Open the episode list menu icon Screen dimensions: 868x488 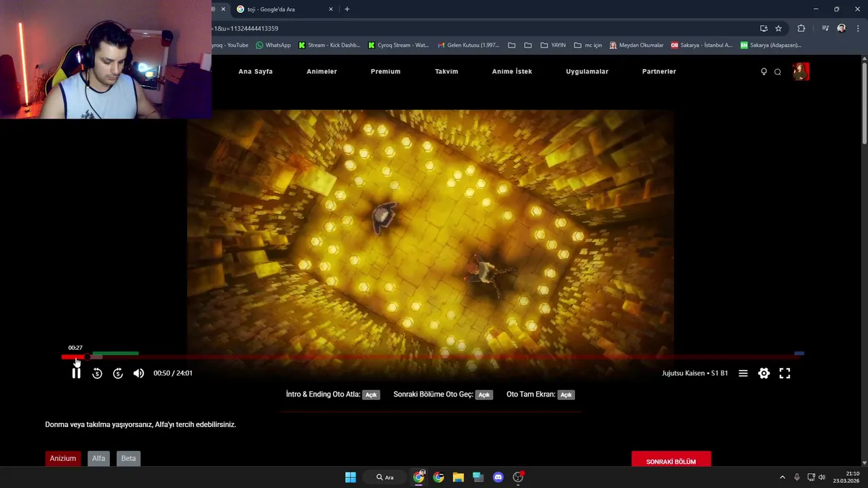pyautogui.click(x=743, y=373)
